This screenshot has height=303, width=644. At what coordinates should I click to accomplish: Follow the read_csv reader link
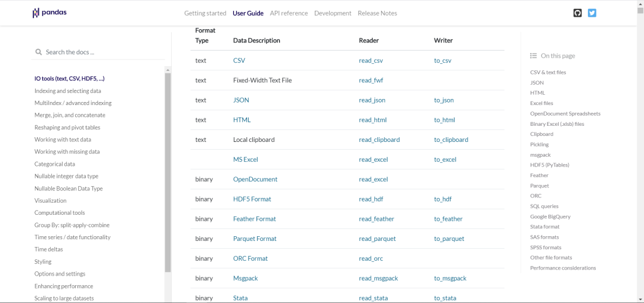click(372, 61)
